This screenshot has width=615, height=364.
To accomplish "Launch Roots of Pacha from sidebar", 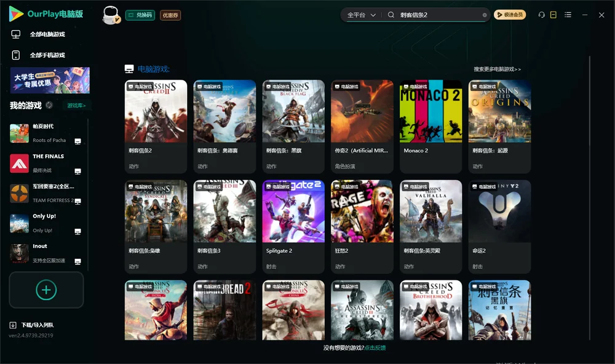I will pos(19,133).
